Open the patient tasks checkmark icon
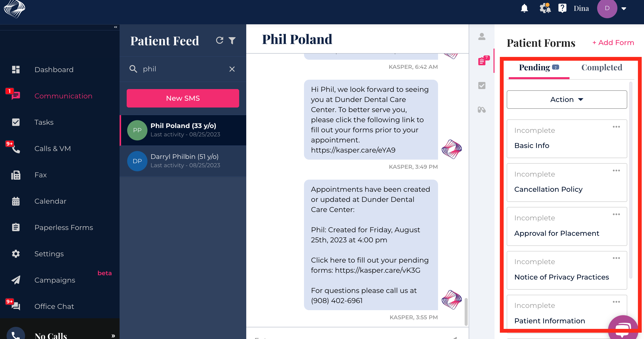Screen dimensions: 644x339 [482, 86]
